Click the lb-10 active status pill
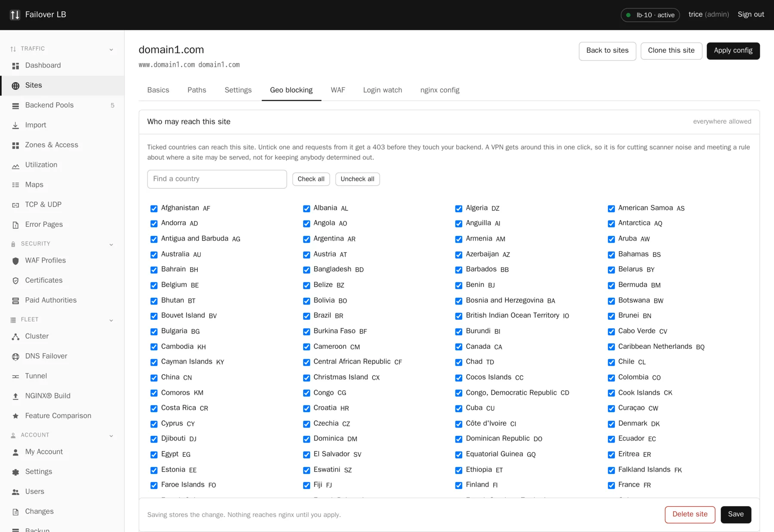The image size is (774, 532). (x=650, y=15)
